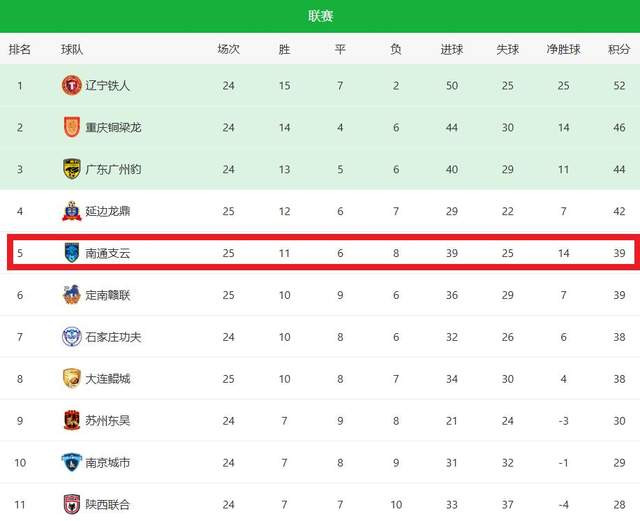The image size is (640, 521).
Task: Click the 净胜球 column header
Action: (563, 49)
